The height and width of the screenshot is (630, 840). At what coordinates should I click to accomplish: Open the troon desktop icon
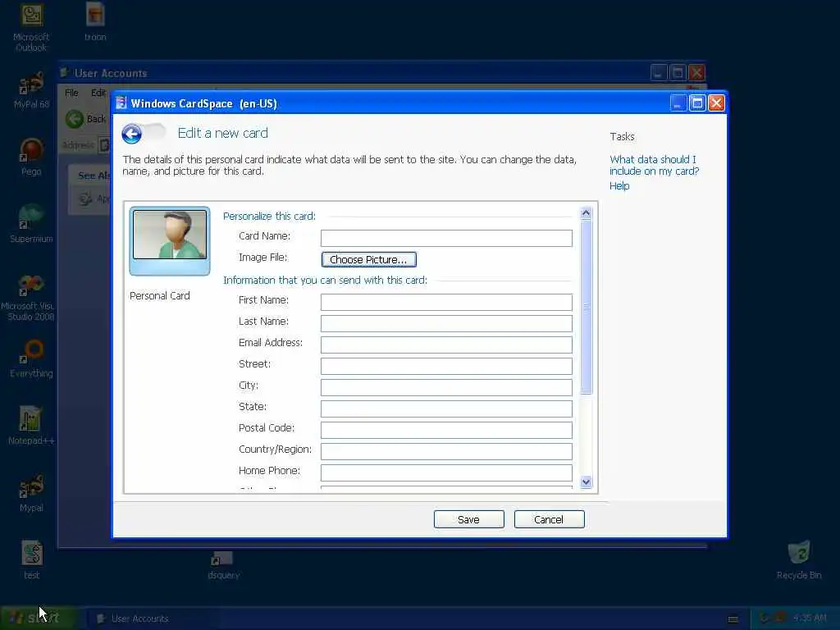point(95,22)
